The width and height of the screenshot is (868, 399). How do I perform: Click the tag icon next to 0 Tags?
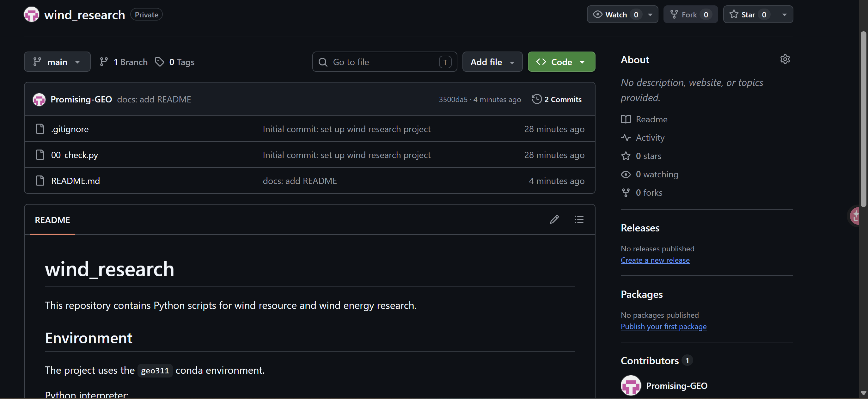159,62
